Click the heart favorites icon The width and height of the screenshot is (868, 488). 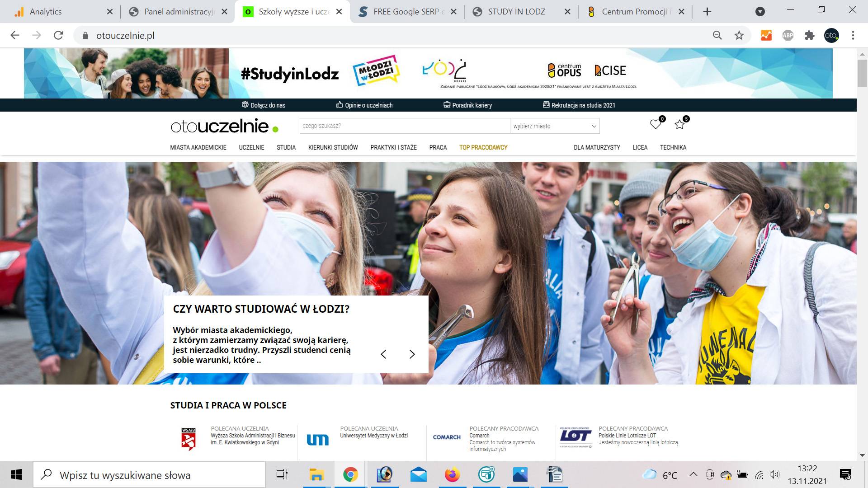click(656, 124)
